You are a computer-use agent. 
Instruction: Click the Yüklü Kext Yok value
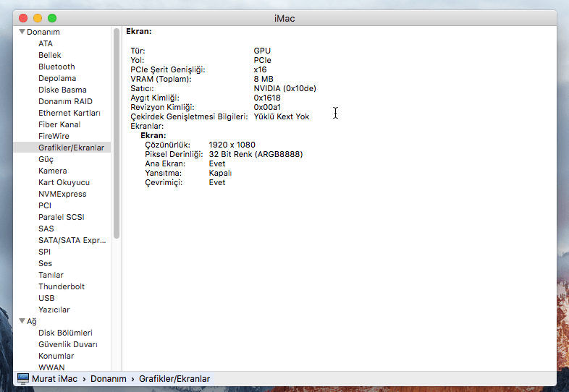[x=281, y=116]
